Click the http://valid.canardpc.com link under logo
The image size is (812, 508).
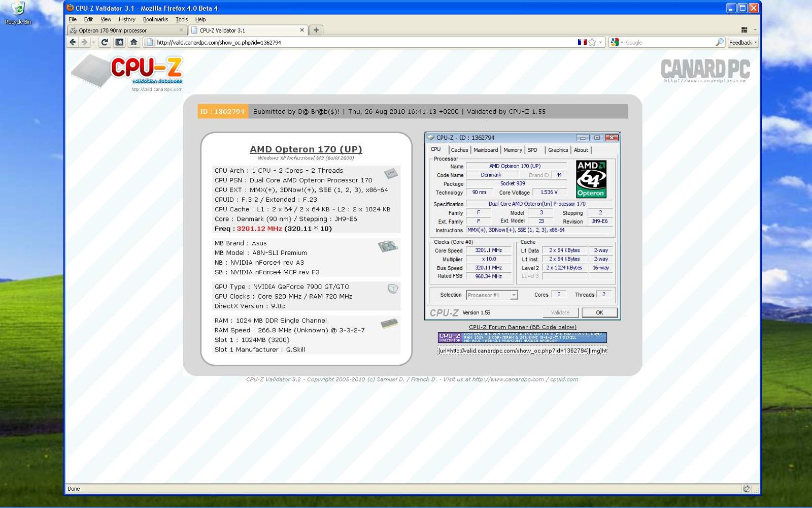point(157,89)
